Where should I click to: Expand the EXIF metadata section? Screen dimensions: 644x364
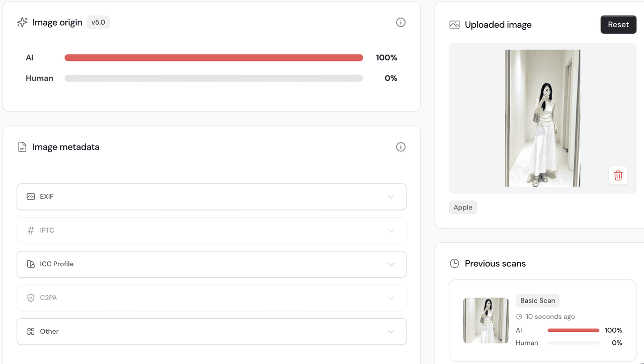click(211, 197)
